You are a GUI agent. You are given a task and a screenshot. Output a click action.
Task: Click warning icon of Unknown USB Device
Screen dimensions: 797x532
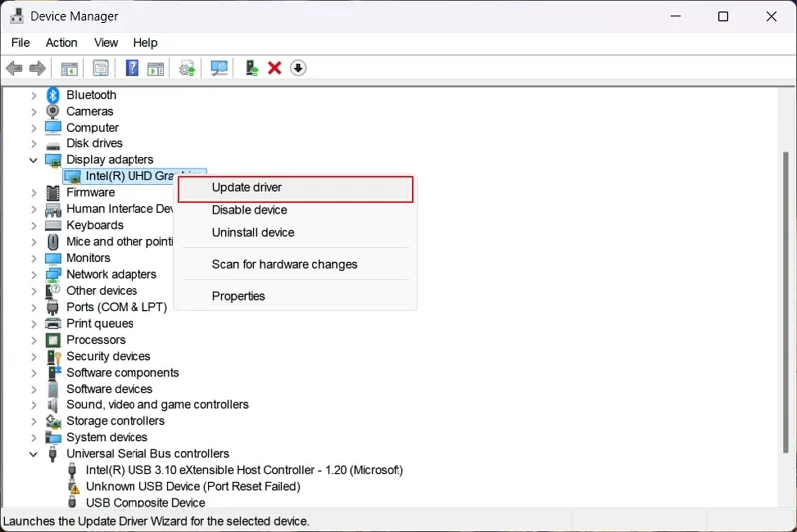(x=73, y=487)
